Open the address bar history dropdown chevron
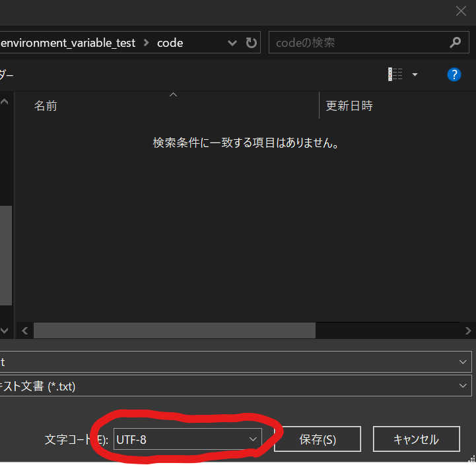The height and width of the screenshot is (465, 476). (232, 43)
